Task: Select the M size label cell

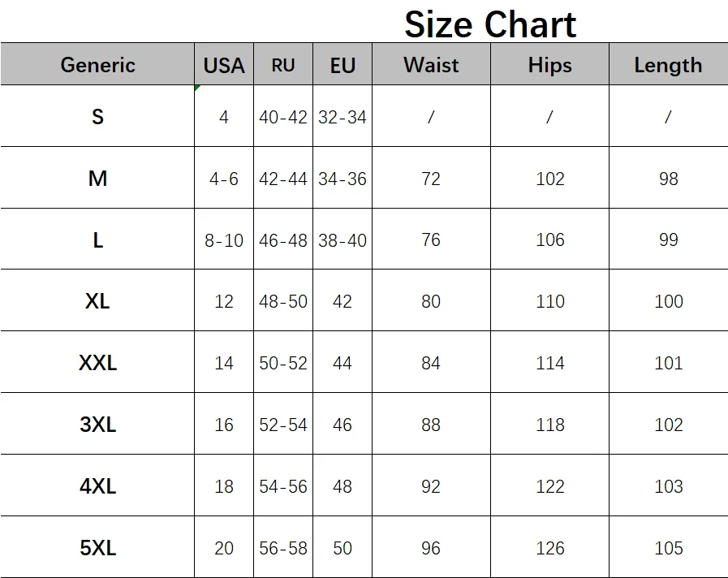Action: pos(97,179)
